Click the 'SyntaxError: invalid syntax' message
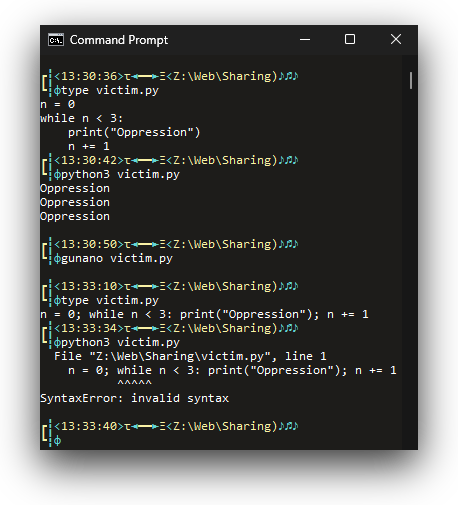 (x=134, y=398)
